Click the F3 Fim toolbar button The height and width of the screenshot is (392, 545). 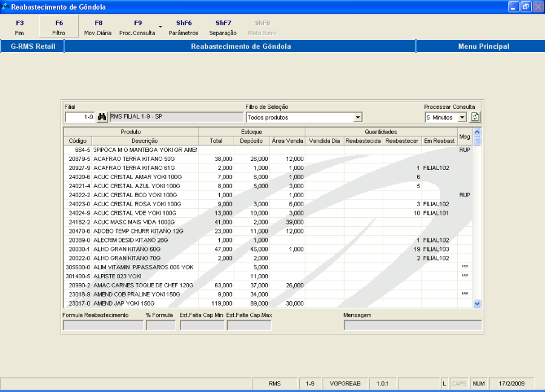tap(19, 27)
